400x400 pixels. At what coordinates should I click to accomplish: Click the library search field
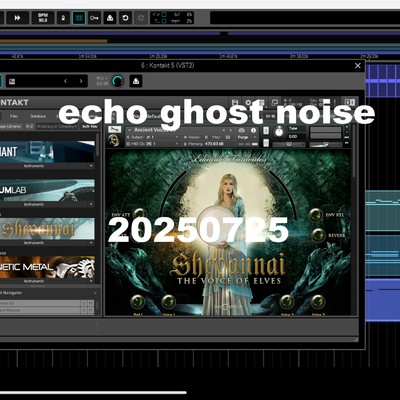pos(57,126)
